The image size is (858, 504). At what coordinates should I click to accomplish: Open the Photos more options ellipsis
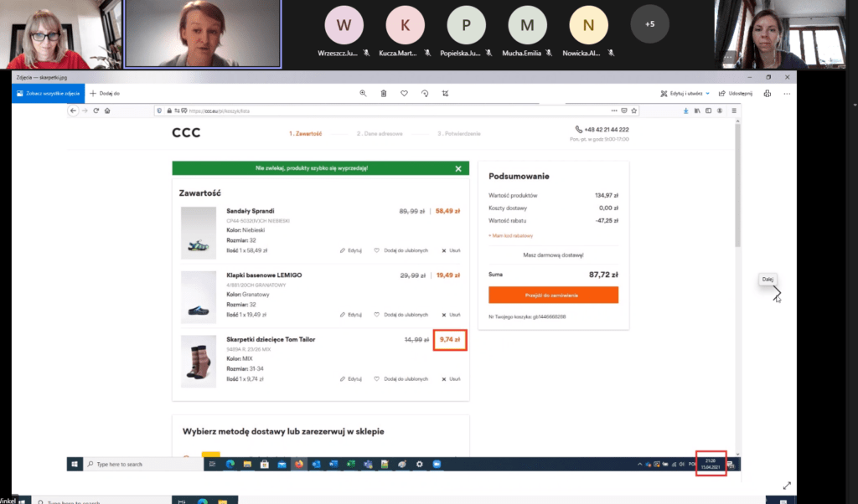(787, 94)
